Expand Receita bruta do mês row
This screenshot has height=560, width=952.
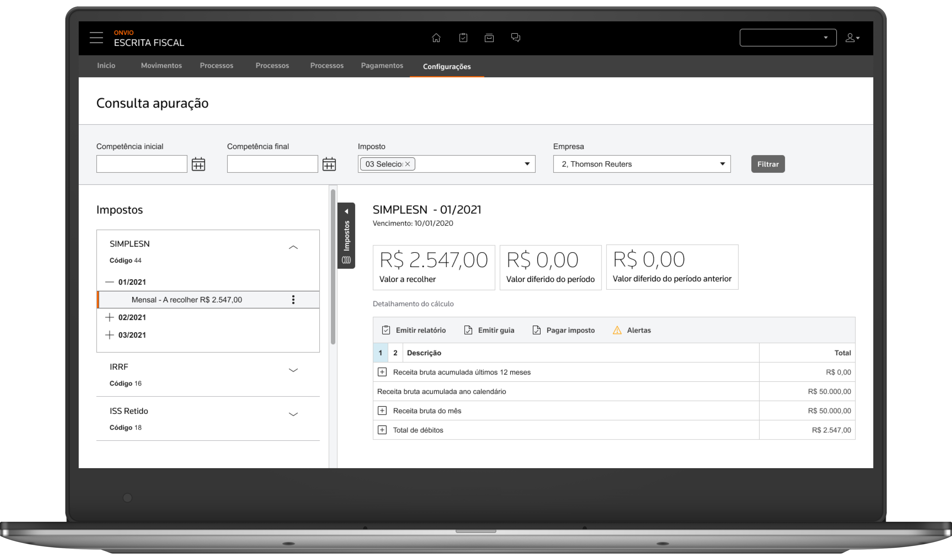(382, 411)
